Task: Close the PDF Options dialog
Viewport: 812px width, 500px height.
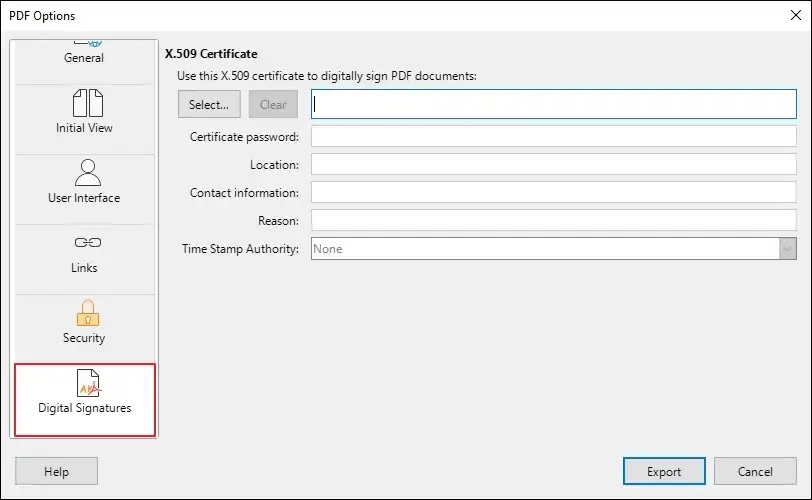Action: (x=796, y=15)
